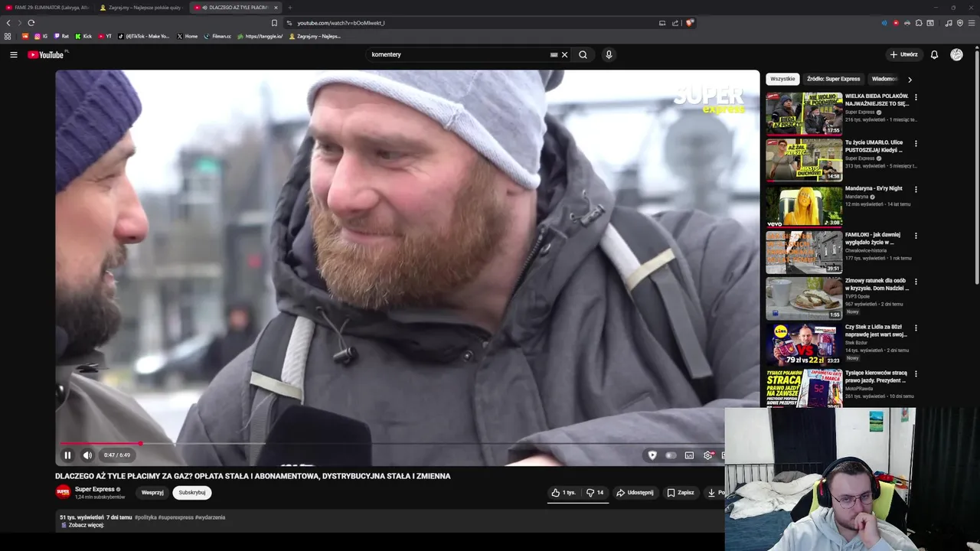Image resolution: width=980 pixels, height=551 pixels.
Task: Open more options for Zimowy ratunek video
Action: [x=916, y=282]
